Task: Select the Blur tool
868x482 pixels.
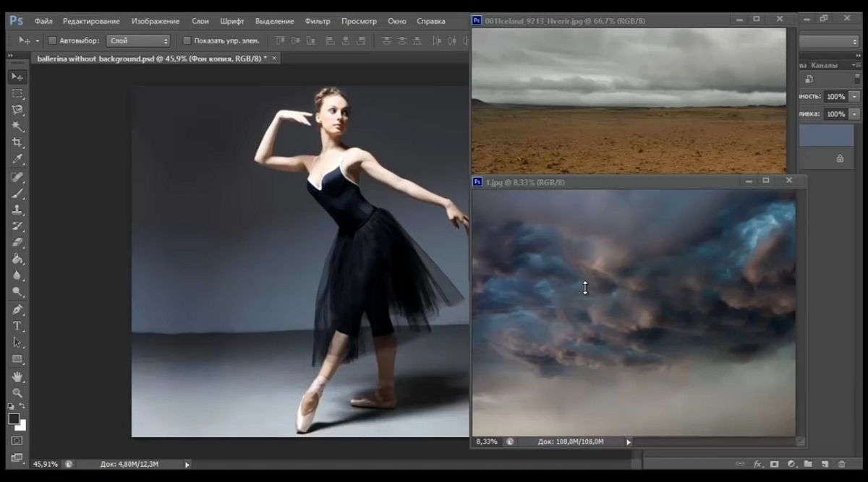Action: pos(17,276)
